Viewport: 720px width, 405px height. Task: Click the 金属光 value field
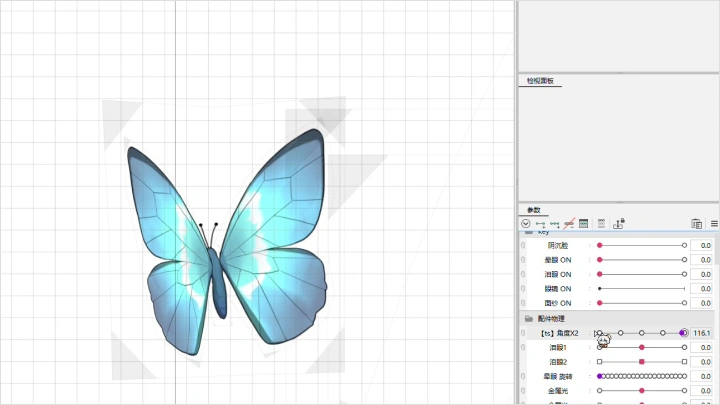click(x=702, y=391)
